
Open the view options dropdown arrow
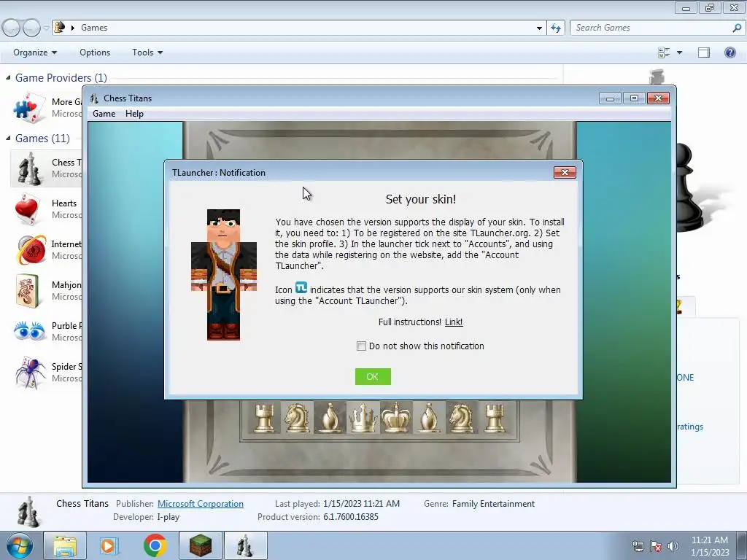coord(679,52)
